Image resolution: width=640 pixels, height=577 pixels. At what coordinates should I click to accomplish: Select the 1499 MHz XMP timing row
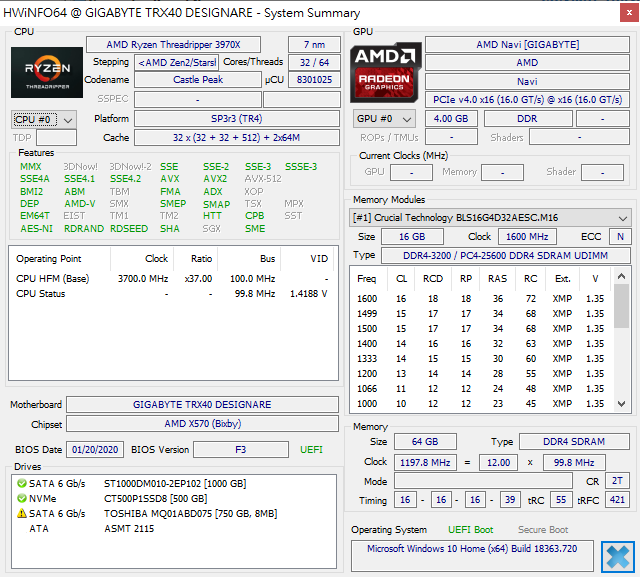click(481, 314)
